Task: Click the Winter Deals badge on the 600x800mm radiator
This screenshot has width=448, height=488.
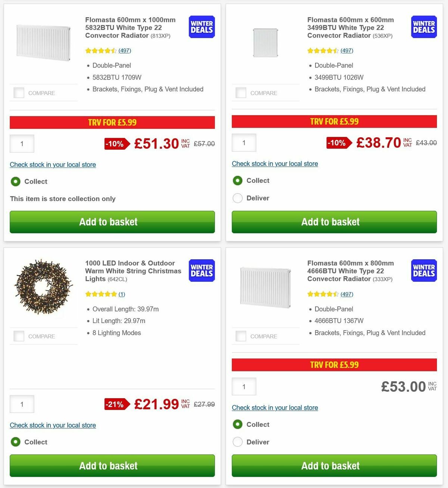Action: click(x=423, y=270)
